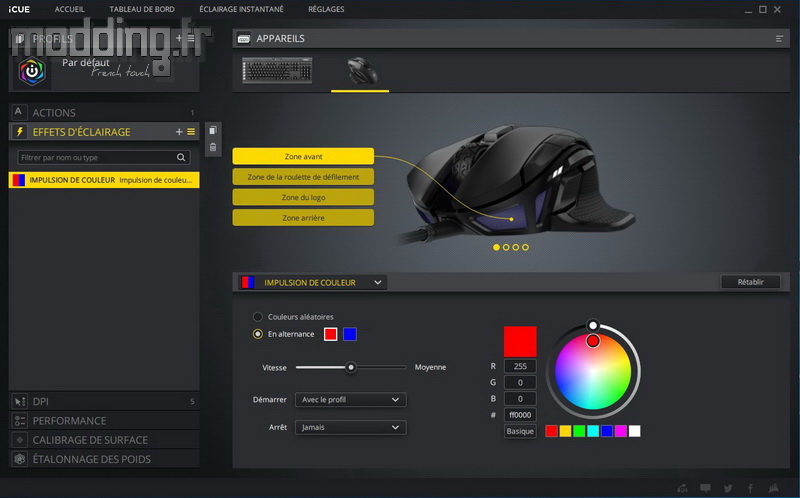Click the Étalonnage des poids icon
Viewport: 800px width, 498px height.
pyautogui.click(x=20, y=459)
